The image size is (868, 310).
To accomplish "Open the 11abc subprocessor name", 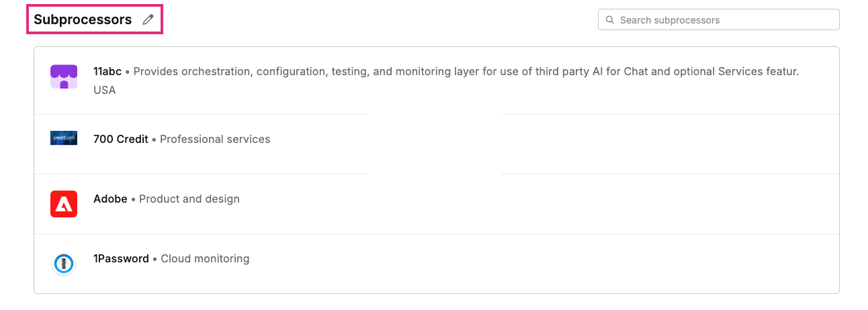I will click(x=107, y=71).
